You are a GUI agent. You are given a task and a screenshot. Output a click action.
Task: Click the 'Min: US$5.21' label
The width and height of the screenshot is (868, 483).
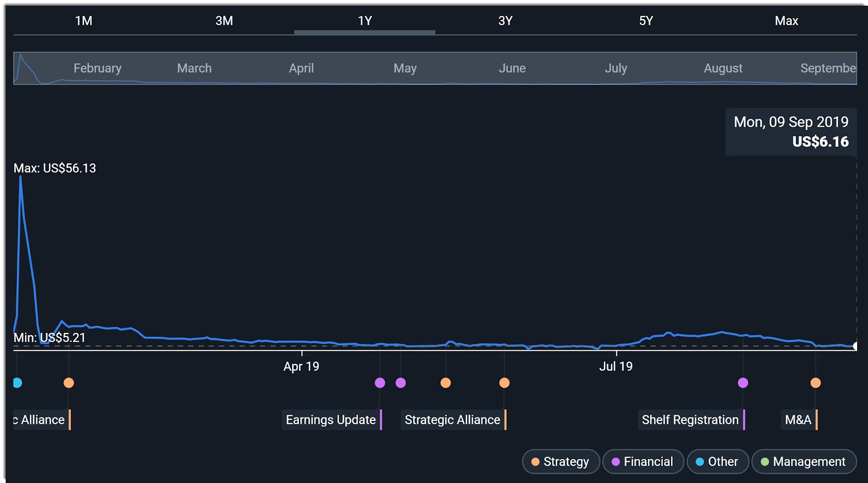click(49, 338)
